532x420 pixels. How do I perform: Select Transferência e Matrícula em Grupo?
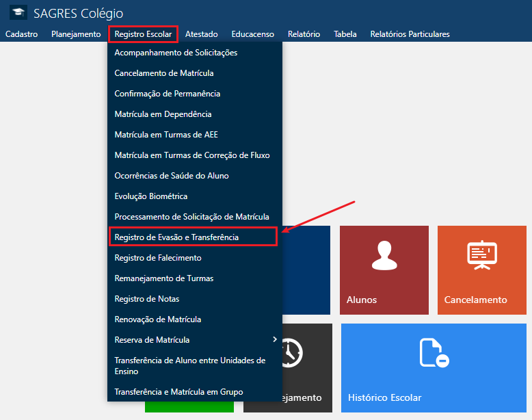178,392
